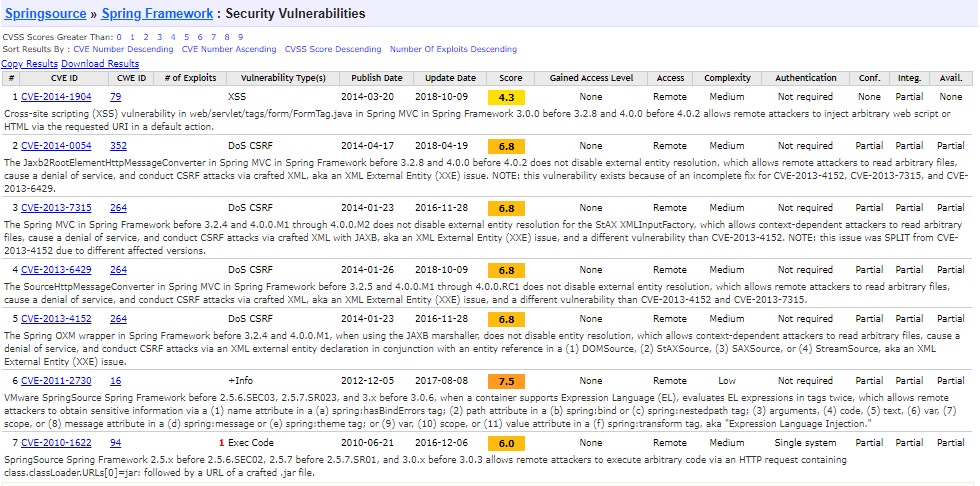Viewport: 980px width, 486px height.
Task: Click the update date 2017-08-08
Action: (441, 380)
